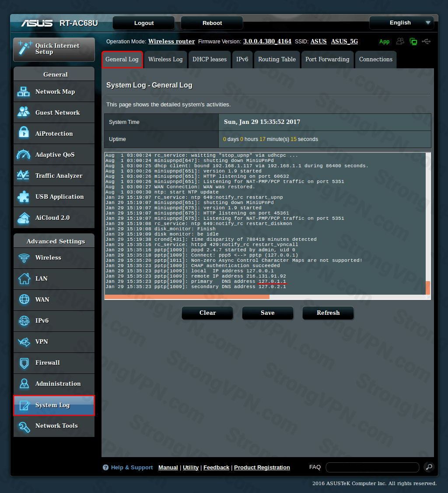Image resolution: width=448 pixels, height=493 pixels.
Task: Click the WAN globe icon
Action: point(24,299)
